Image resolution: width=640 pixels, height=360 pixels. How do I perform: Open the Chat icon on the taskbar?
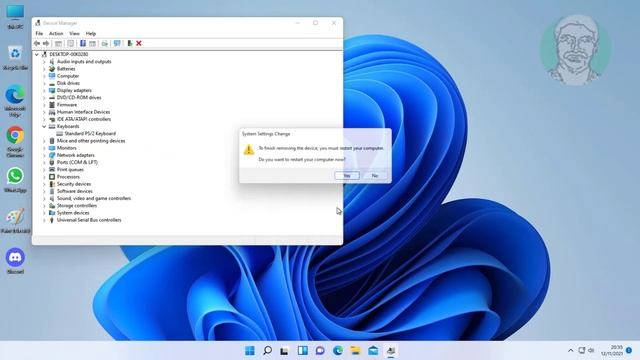coord(320,350)
